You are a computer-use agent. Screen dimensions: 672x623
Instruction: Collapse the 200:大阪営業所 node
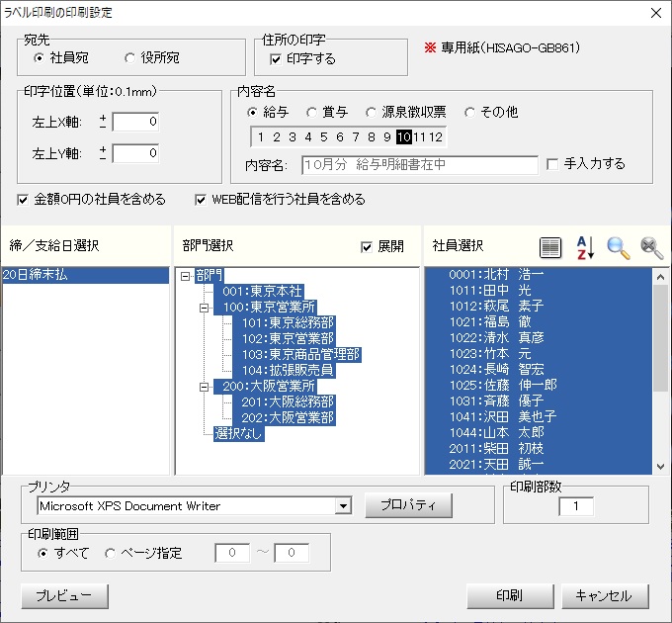coord(204,388)
